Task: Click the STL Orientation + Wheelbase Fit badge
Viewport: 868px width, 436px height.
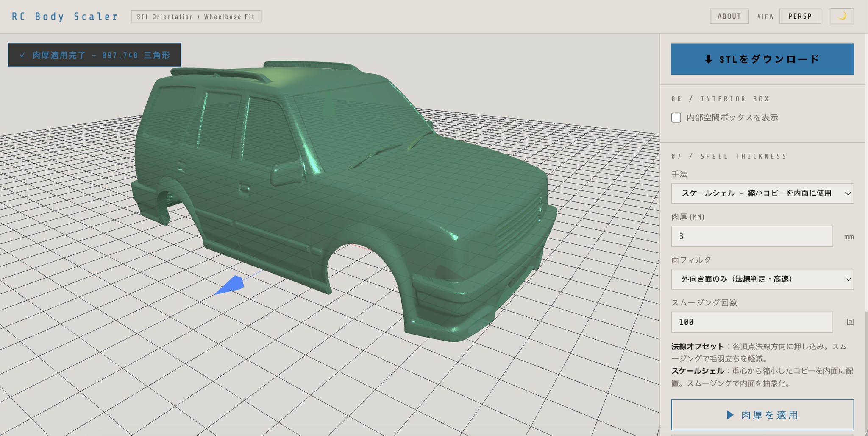Action: tap(196, 17)
